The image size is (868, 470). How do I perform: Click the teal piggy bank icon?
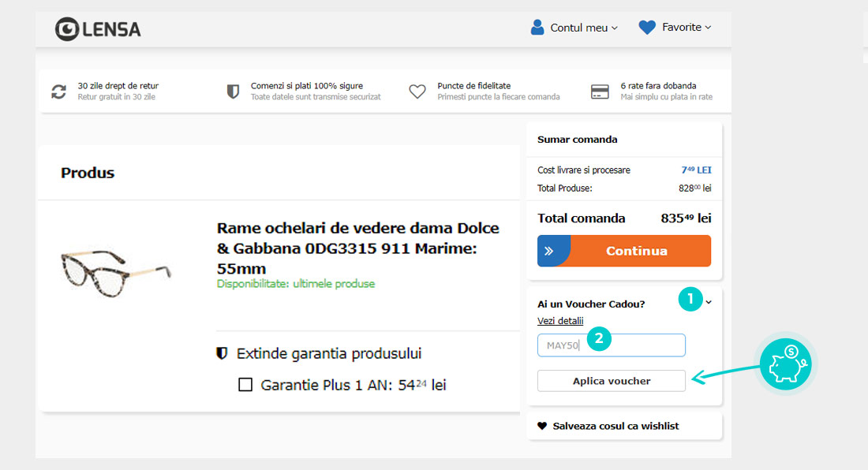coord(785,364)
